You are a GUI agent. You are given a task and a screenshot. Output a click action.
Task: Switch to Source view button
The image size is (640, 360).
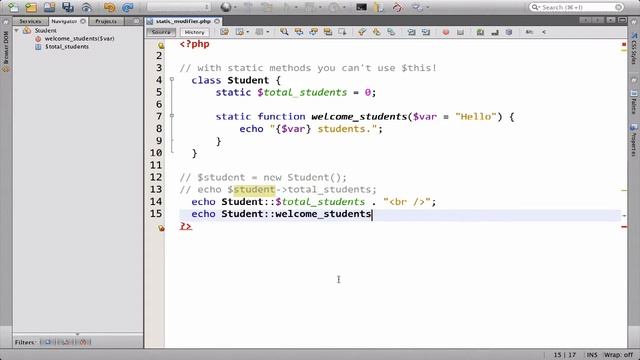(x=161, y=32)
